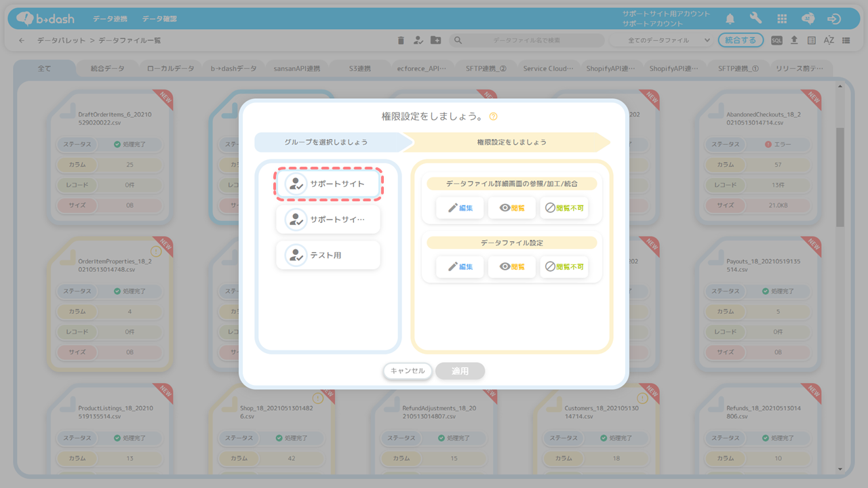Click the A-Z sort icon

click(829, 41)
